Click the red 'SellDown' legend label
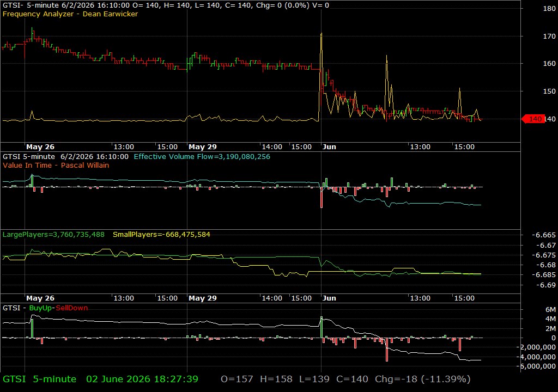Viewport: 558px width, 392px height. 71,308
